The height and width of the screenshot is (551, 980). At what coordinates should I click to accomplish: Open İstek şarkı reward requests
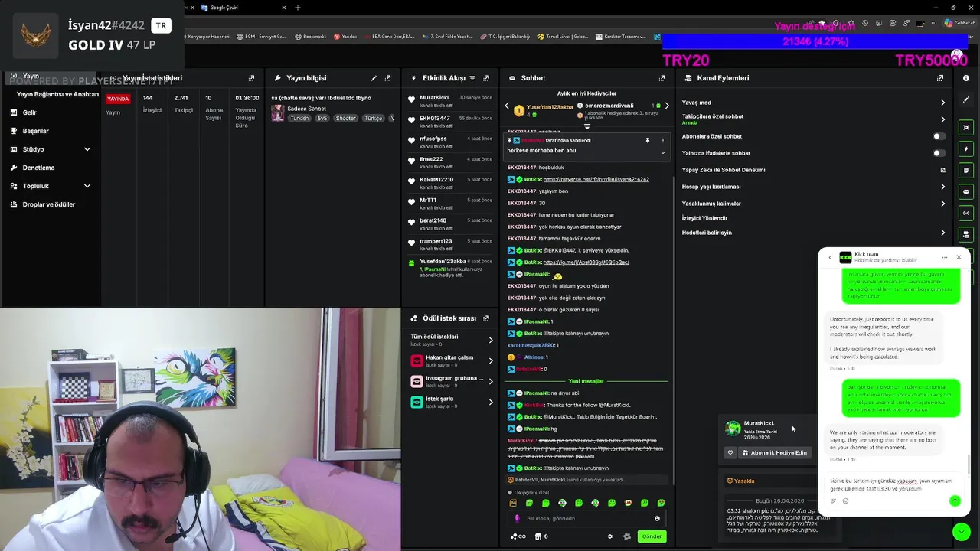point(452,402)
